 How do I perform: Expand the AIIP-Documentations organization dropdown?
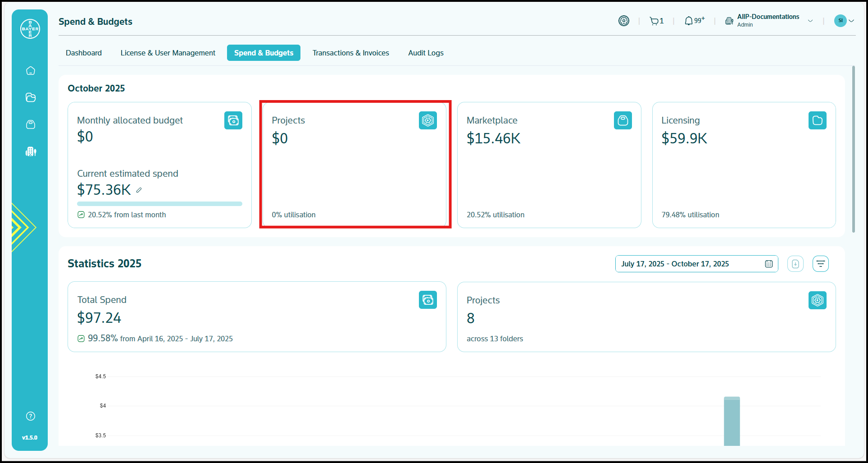[810, 21]
